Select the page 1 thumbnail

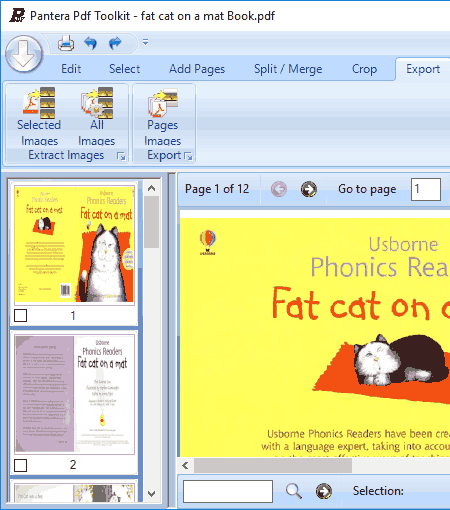[74, 245]
